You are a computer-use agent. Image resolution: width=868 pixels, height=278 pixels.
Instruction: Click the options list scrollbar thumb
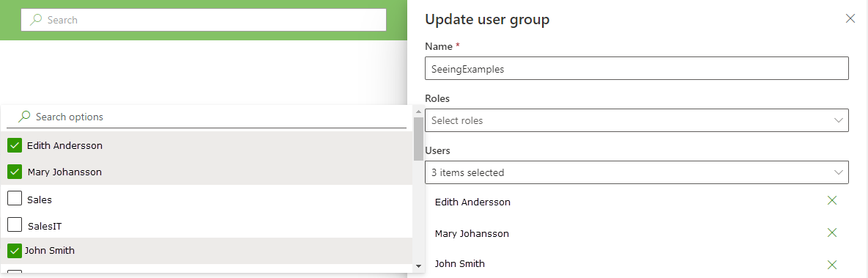click(418, 139)
